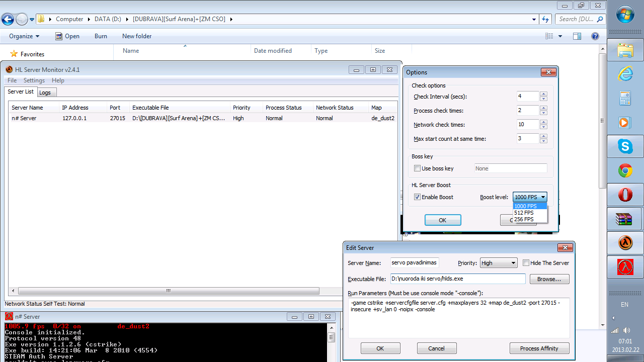Open WinRAR from the taskbar
Image resolution: width=644 pixels, height=362 pixels.
625,219
